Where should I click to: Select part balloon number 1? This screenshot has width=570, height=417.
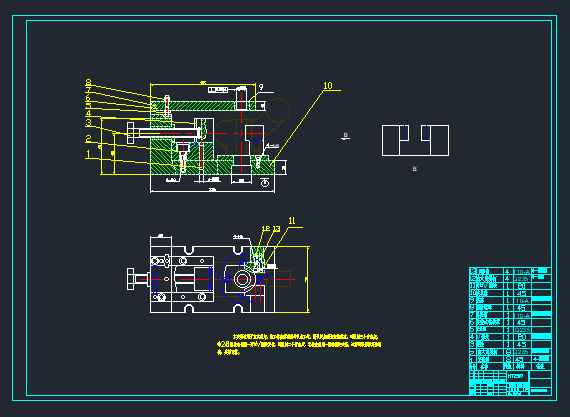[x=88, y=155]
